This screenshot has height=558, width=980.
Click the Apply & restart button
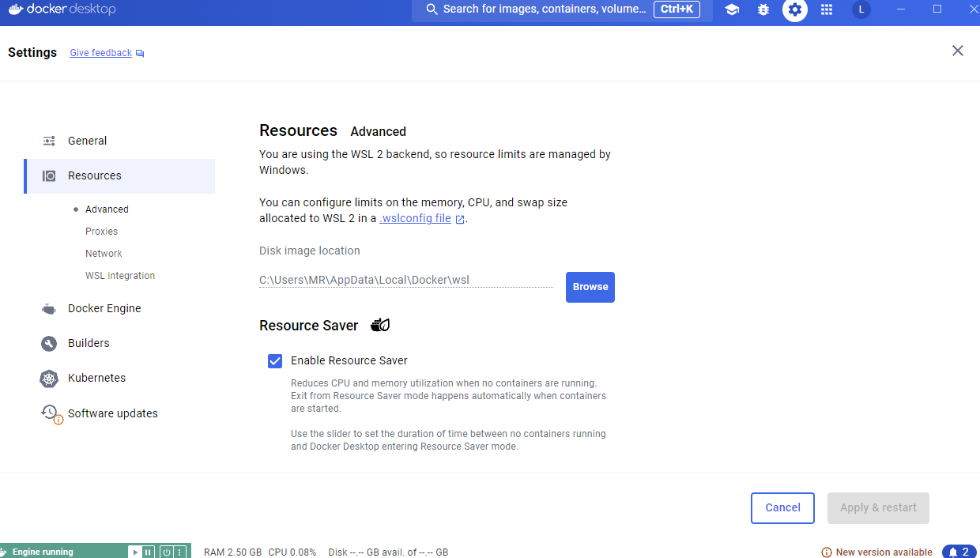878,508
